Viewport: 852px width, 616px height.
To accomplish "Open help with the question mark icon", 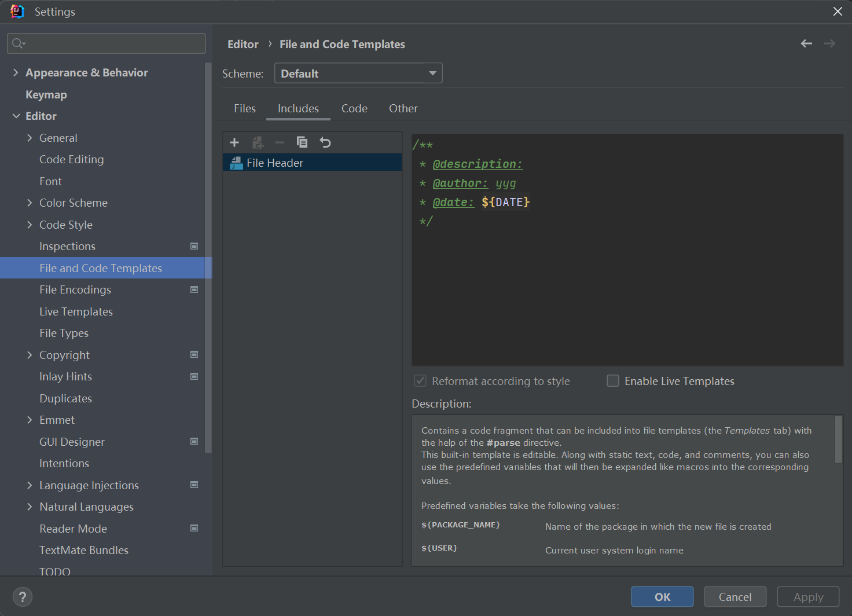I will click(23, 597).
